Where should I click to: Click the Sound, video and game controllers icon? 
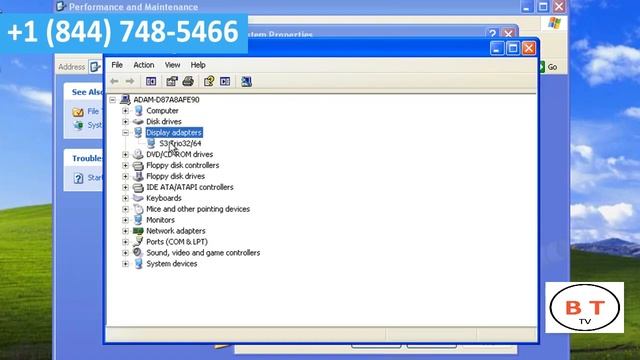[138, 253]
